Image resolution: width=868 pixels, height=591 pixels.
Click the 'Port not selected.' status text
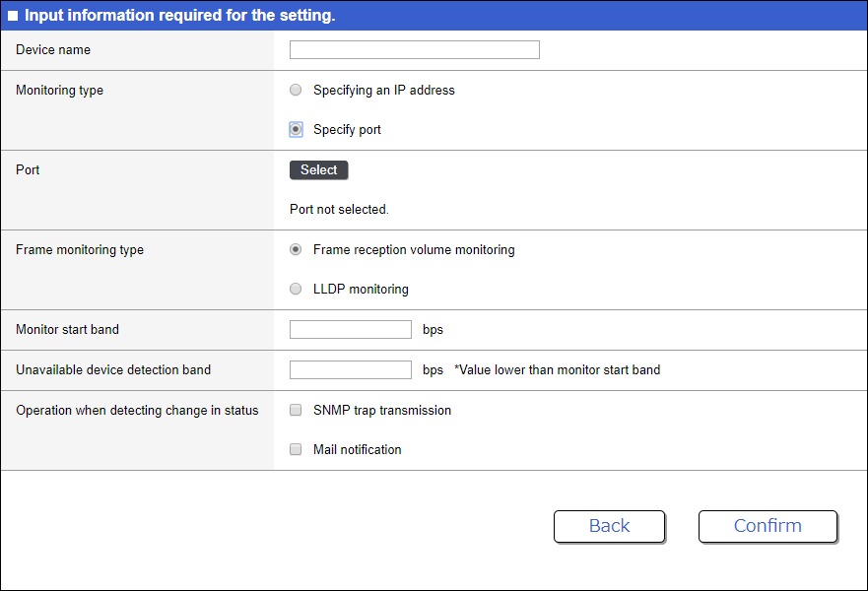(x=339, y=210)
